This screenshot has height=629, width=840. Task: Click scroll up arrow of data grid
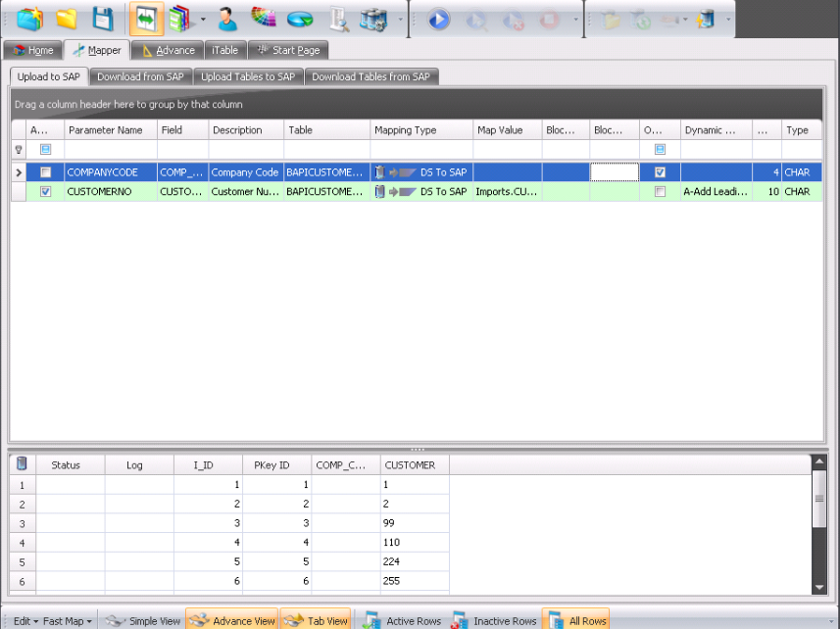[819, 460]
